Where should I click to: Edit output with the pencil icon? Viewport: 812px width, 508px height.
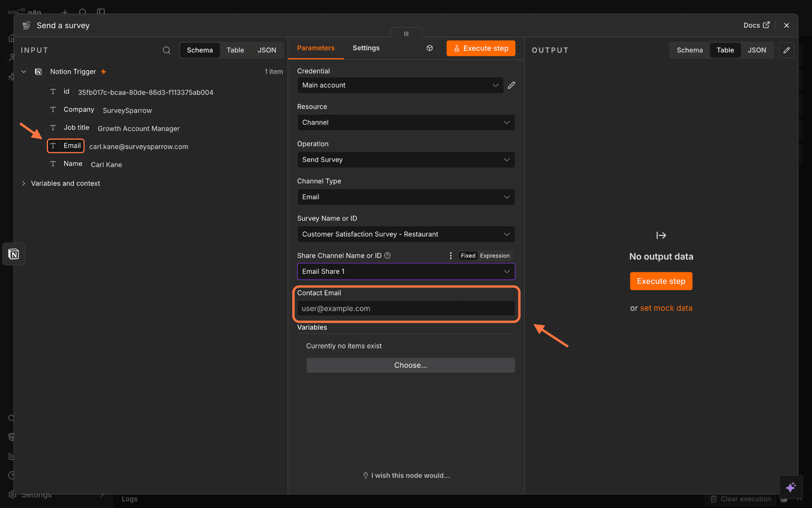pos(787,50)
